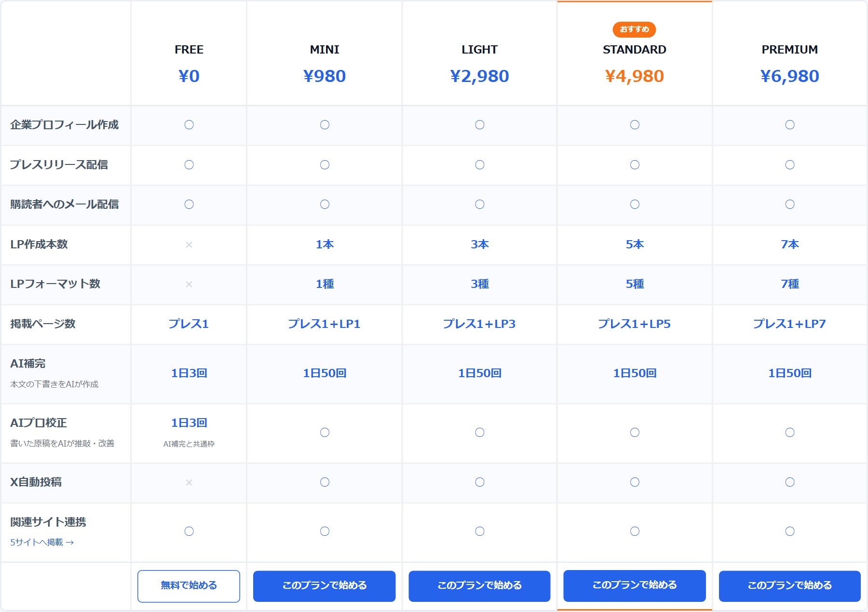Click the FREE plan's X自動投稿 cross mark

tap(189, 483)
